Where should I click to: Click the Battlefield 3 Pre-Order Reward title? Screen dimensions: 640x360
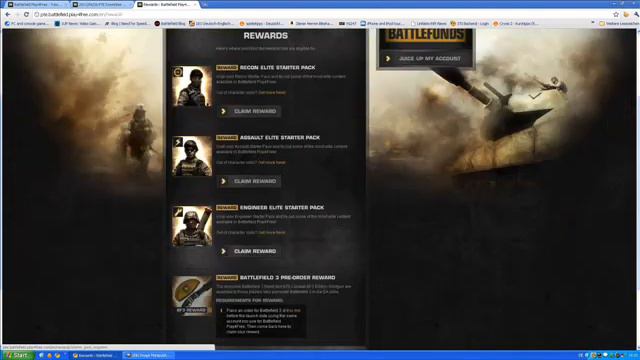(x=287, y=278)
